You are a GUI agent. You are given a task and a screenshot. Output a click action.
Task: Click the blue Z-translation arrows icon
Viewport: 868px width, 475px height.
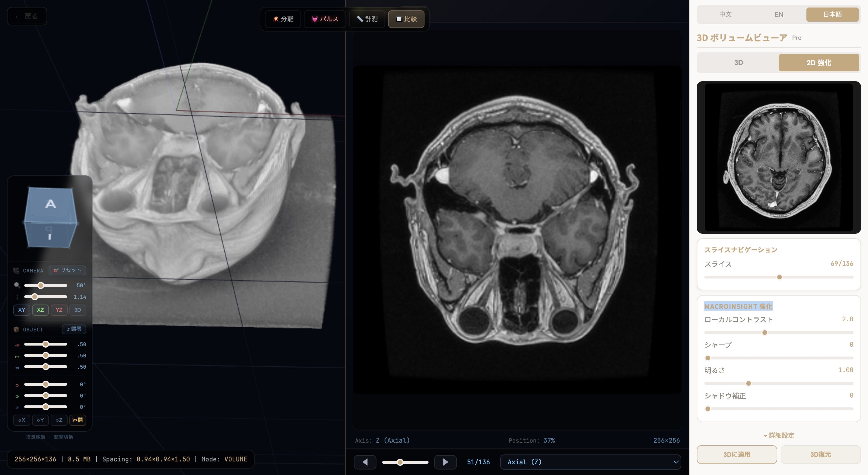point(17,368)
